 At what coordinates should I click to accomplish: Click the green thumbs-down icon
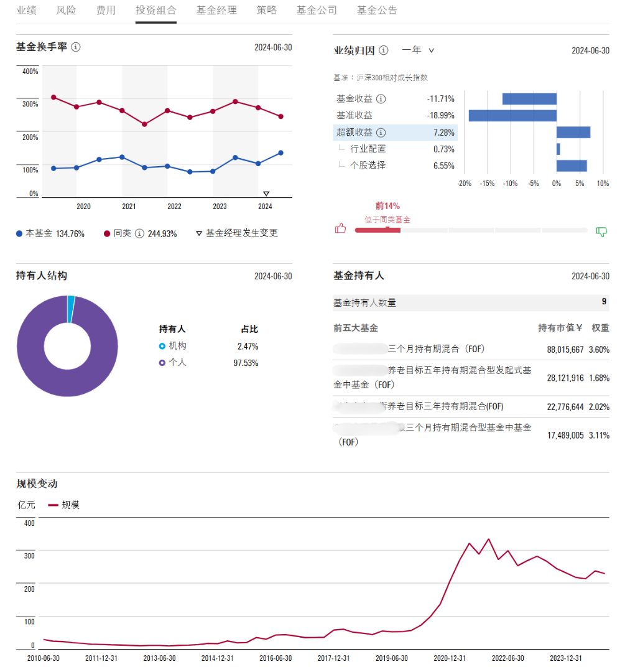[601, 232]
